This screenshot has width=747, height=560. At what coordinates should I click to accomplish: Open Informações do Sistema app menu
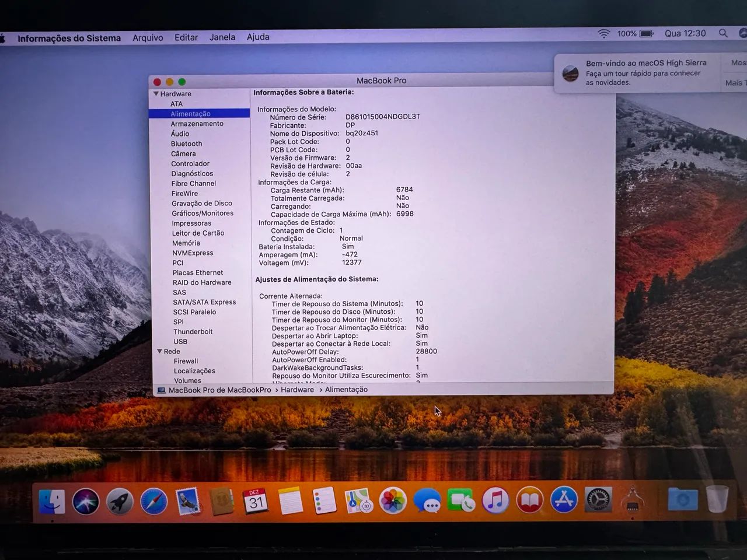(69, 38)
